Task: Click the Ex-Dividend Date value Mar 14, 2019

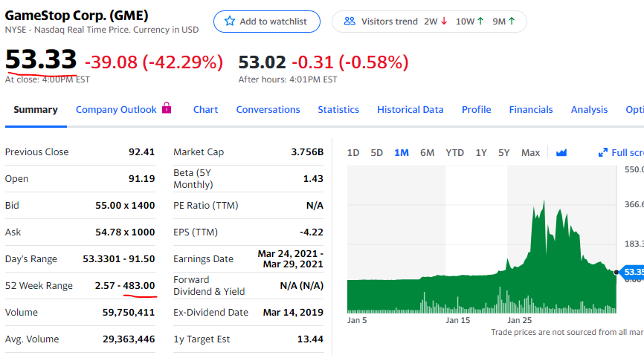Action: [x=293, y=313]
